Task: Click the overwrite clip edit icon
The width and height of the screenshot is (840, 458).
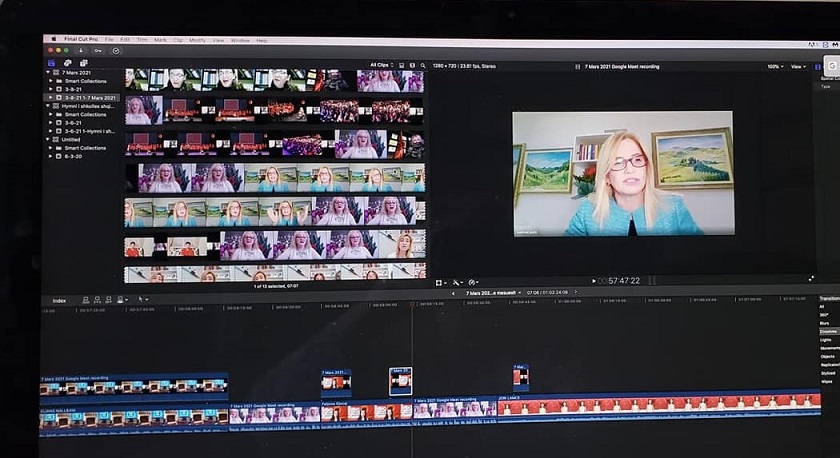Action: pos(122,300)
